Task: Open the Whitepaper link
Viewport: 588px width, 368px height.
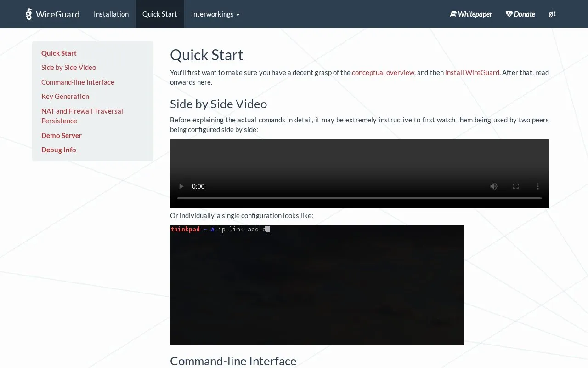Action: [471, 14]
